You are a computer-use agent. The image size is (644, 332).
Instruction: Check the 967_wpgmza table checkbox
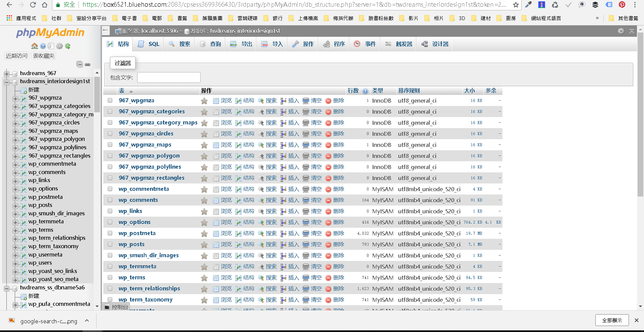click(x=110, y=100)
